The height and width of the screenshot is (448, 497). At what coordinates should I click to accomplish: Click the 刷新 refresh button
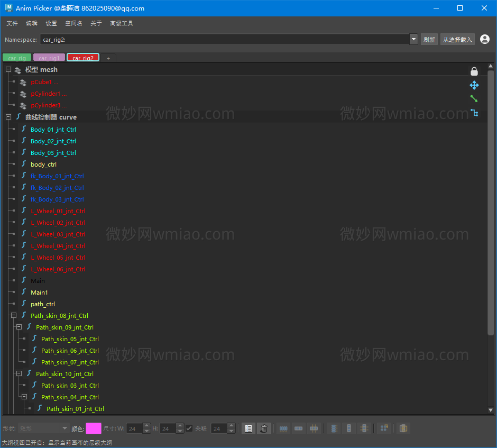[429, 39]
